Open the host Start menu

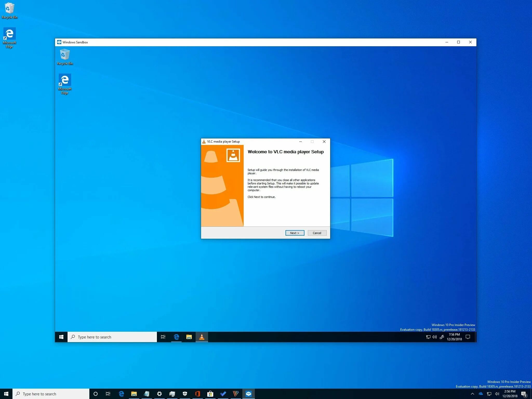6,394
